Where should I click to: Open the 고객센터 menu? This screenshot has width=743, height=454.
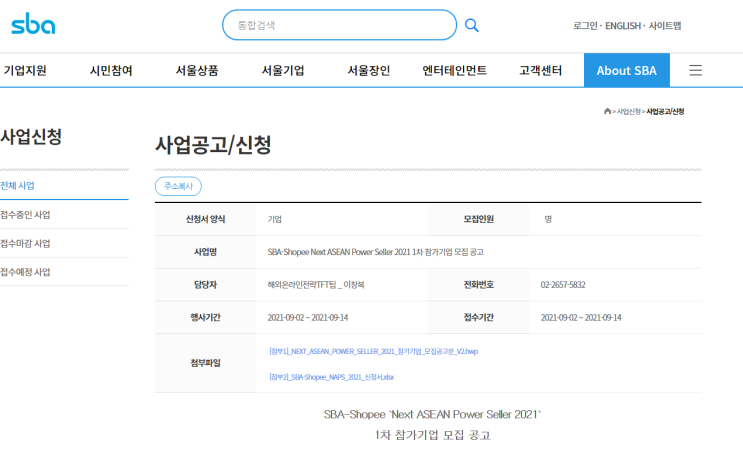coord(541,71)
